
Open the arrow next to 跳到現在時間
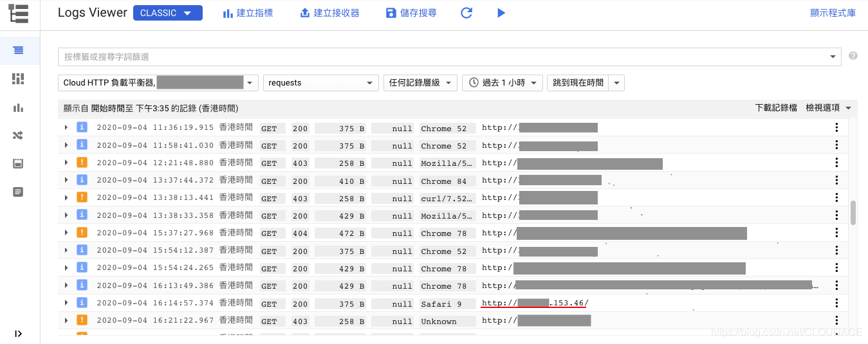coord(617,82)
